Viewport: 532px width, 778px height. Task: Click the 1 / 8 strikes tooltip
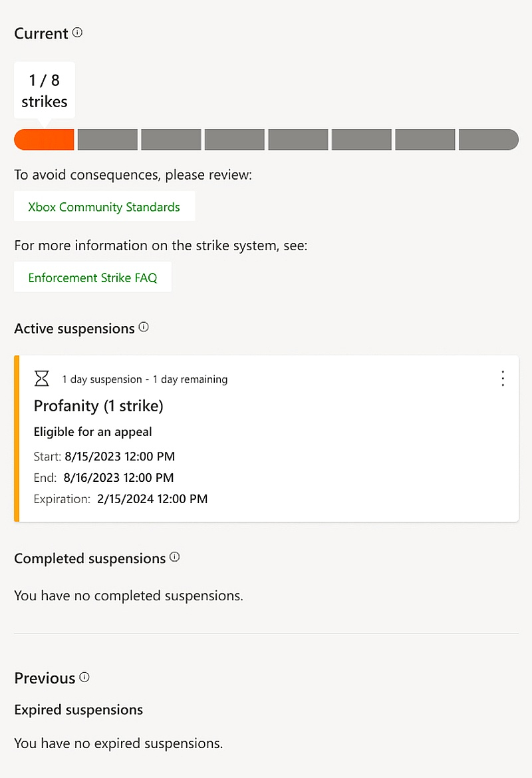pos(45,91)
